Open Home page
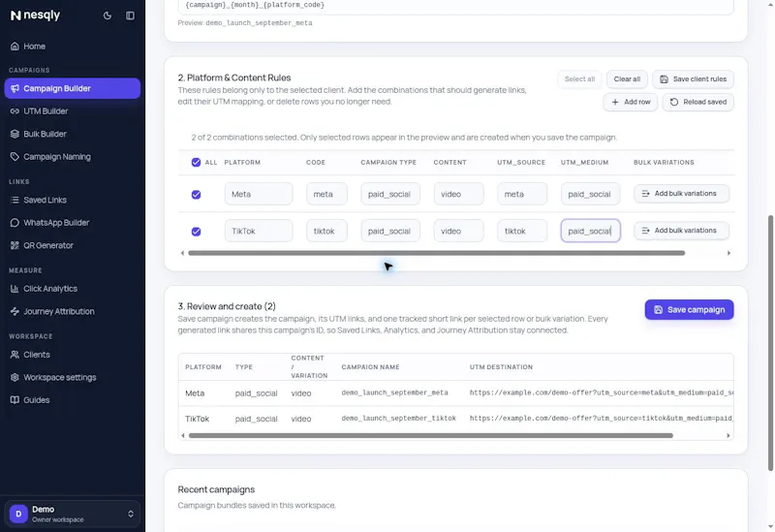 (72, 46)
